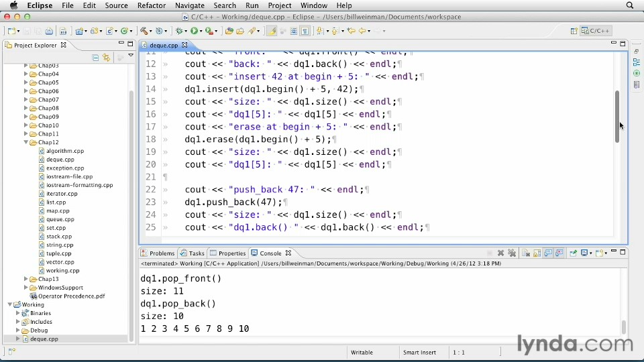Screen dimensions: 644x362
Task: Collapse the Working project
Action: (x=10, y=304)
